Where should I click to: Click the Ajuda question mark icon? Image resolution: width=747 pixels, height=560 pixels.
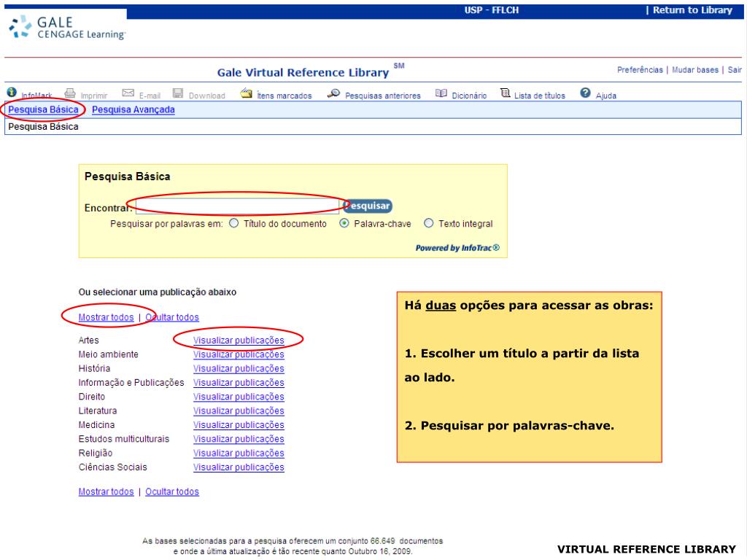click(x=586, y=93)
